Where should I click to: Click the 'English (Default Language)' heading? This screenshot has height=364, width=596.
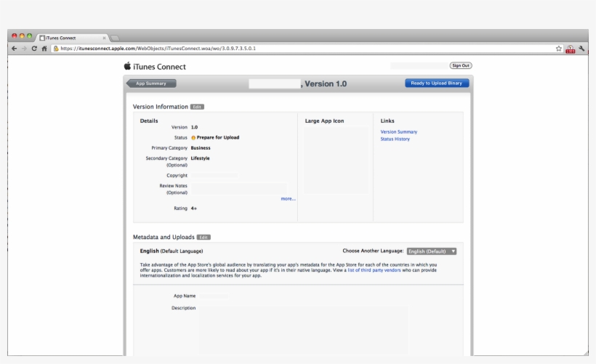tap(172, 251)
